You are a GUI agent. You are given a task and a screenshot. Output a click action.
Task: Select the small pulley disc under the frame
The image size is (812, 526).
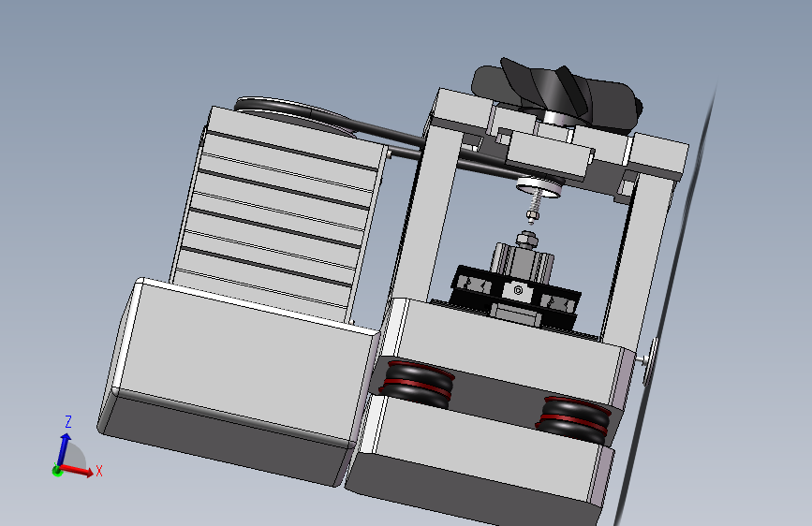point(539,186)
